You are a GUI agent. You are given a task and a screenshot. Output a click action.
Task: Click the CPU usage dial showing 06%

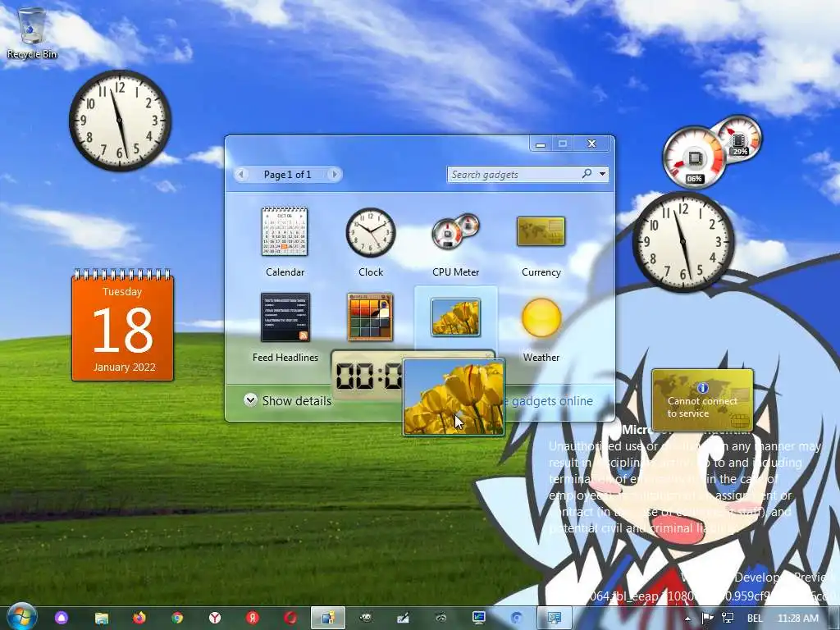click(x=694, y=157)
